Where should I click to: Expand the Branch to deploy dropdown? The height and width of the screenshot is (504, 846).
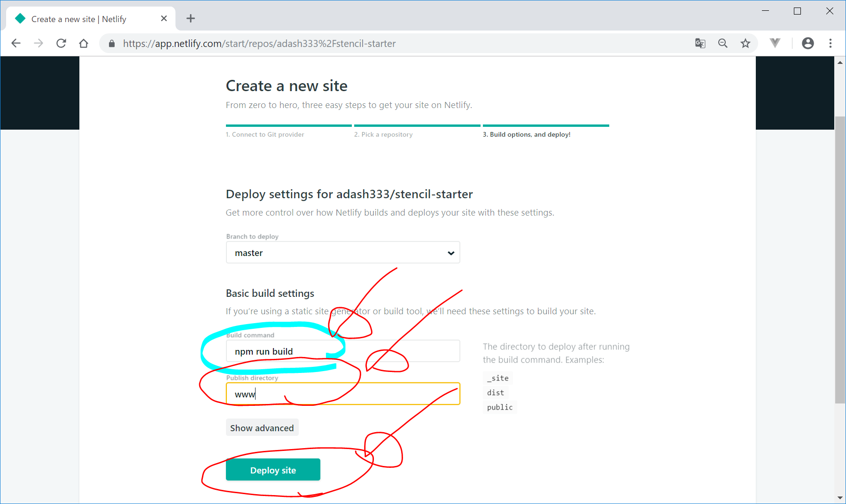pyautogui.click(x=342, y=253)
